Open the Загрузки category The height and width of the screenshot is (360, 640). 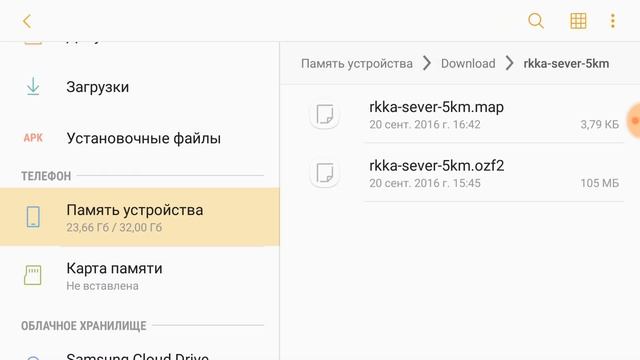pyautogui.click(x=140, y=87)
